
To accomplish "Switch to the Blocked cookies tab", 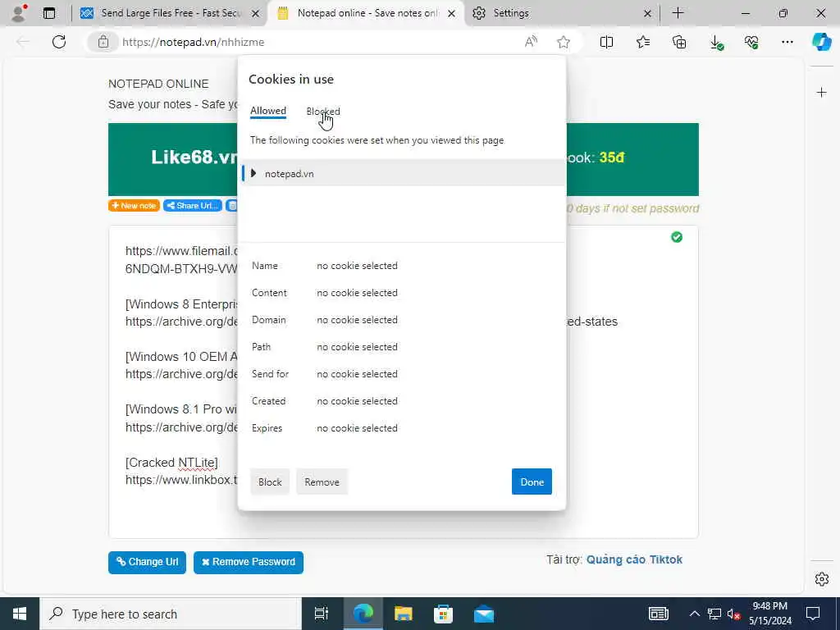I will click(x=323, y=111).
